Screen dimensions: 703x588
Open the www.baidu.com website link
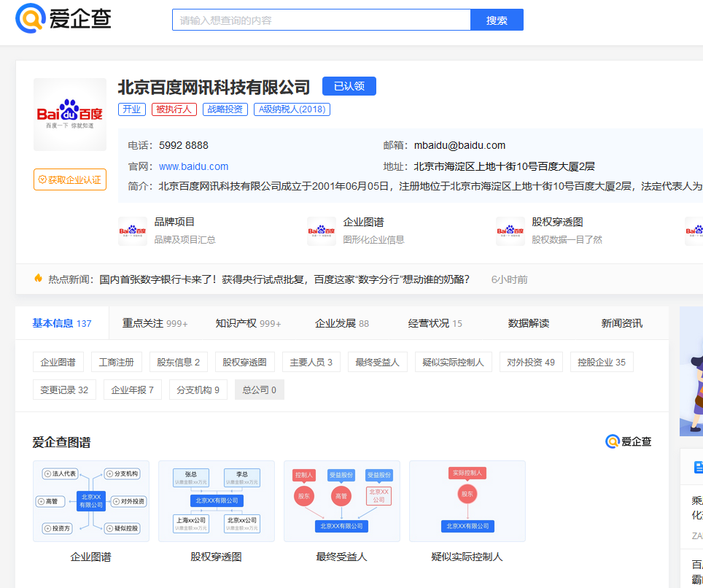pyautogui.click(x=194, y=166)
